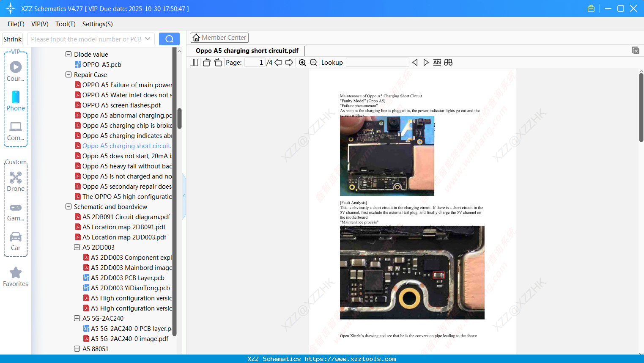Go to the previous PDF page
The height and width of the screenshot is (363, 644).
click(278, 63)
